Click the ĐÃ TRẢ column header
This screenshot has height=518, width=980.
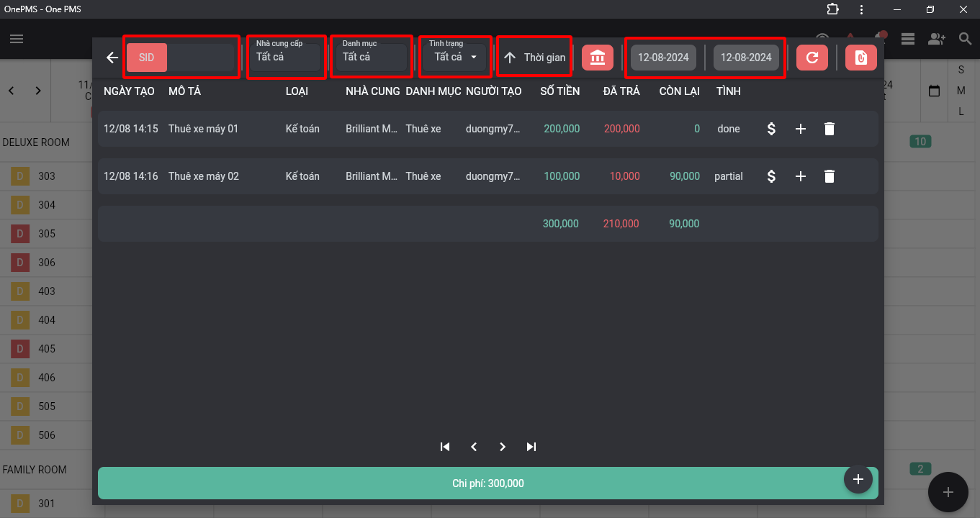pos(621,91)
